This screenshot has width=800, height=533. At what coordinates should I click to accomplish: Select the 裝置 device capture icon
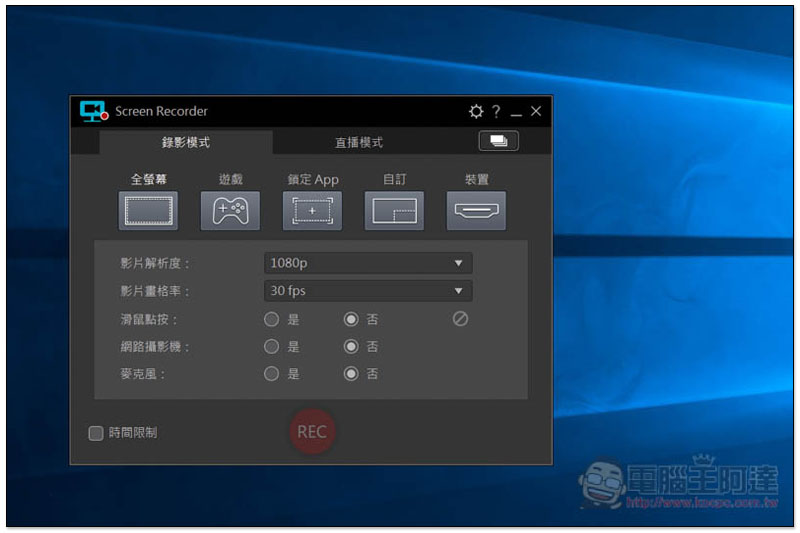tap(476, 211)
